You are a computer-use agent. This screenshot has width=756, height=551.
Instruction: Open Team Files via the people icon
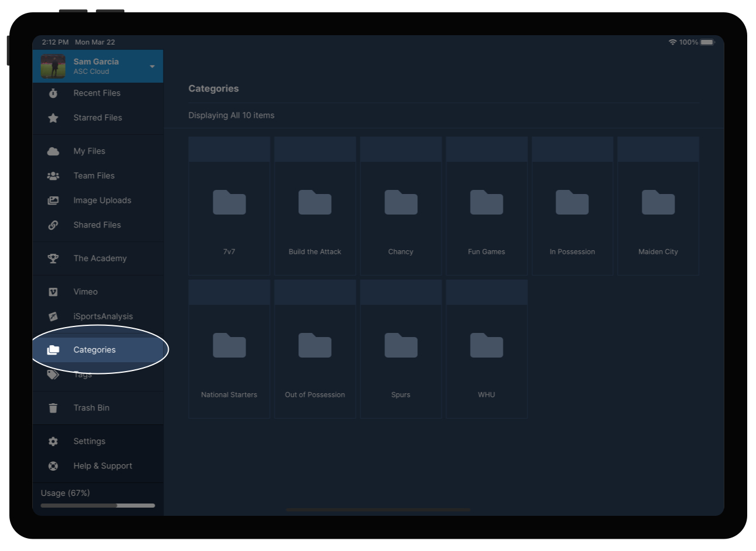pos(53,175)
